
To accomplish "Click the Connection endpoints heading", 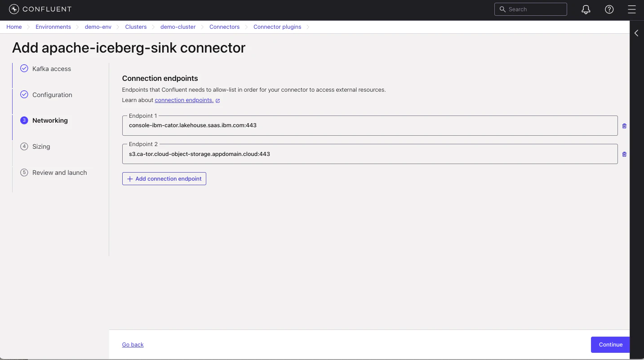I will click(x=160, y=79).
